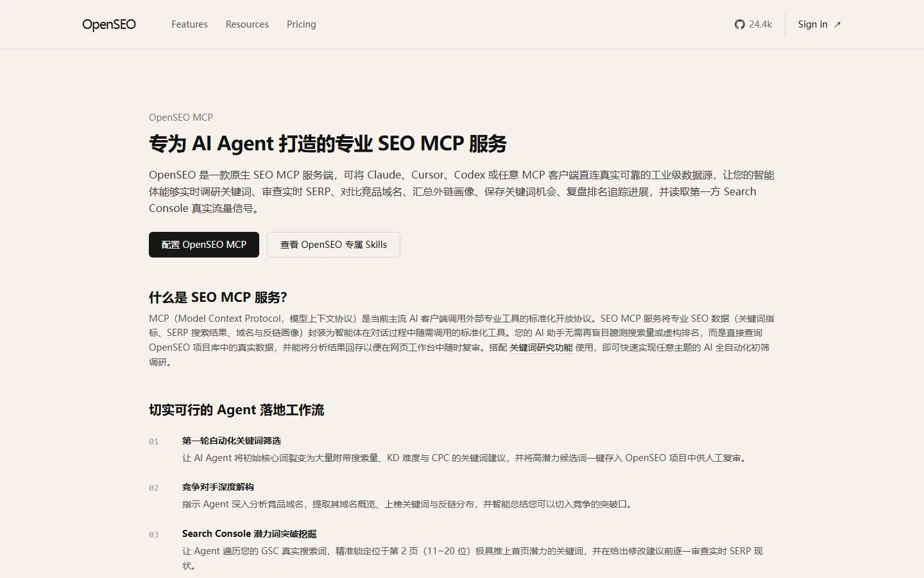Click the heading 专为 AI Agent 打造的专业 SEO MCP 服务
The image size is (924, 578).
click(x=328, y=143)
